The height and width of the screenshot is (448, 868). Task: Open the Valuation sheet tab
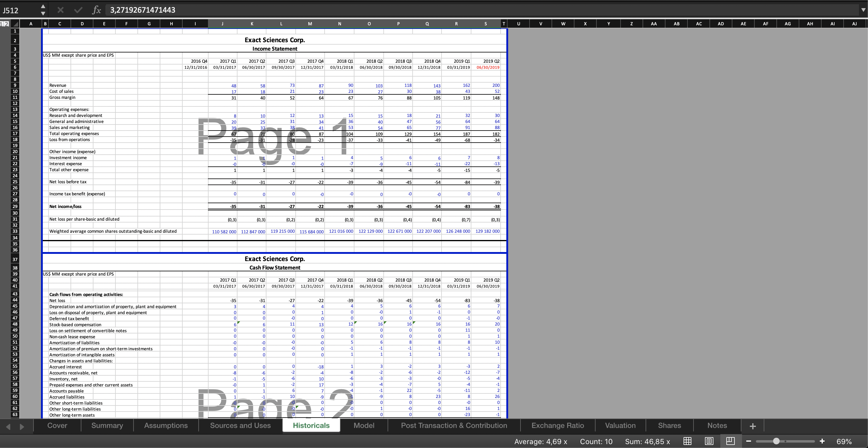pyautogui.click(x=620, y=425)
